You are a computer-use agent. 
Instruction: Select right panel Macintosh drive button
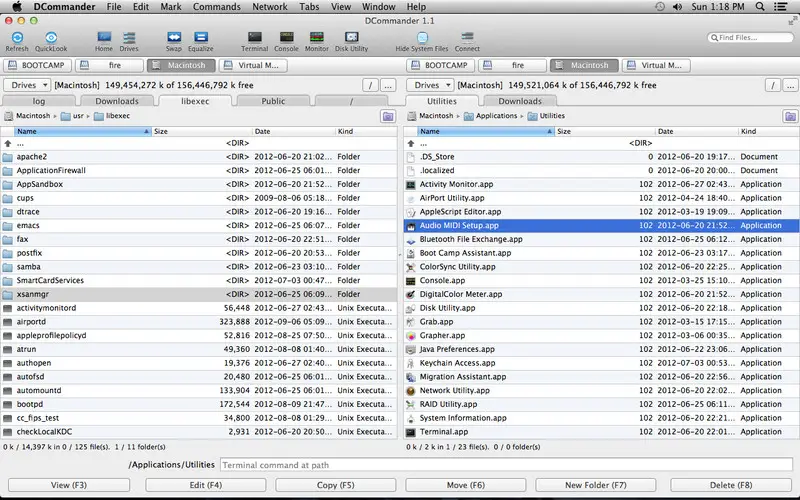pos(584,65)
